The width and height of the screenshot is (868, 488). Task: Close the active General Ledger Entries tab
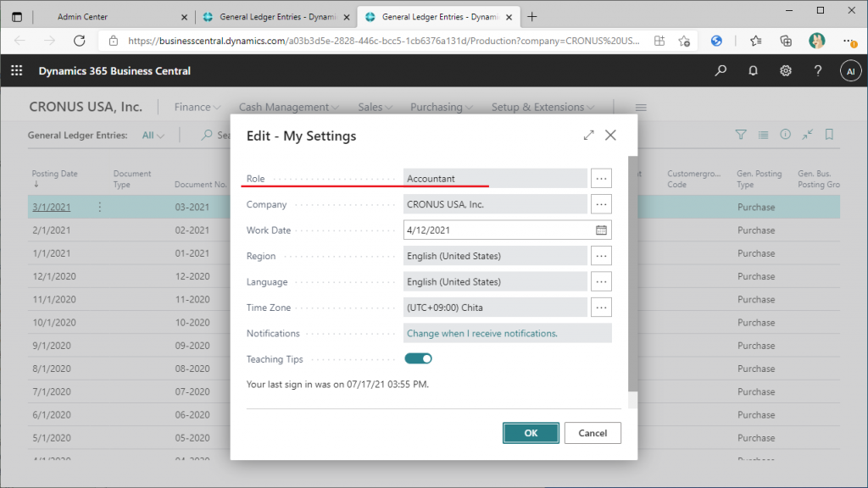click(x=509, y=17)
